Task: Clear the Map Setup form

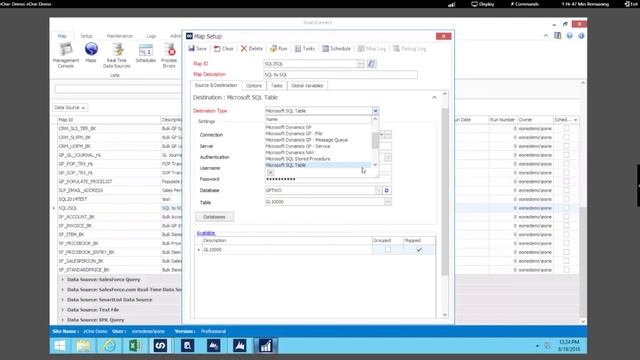Action: pyautogui.click(x=224, y=49)
